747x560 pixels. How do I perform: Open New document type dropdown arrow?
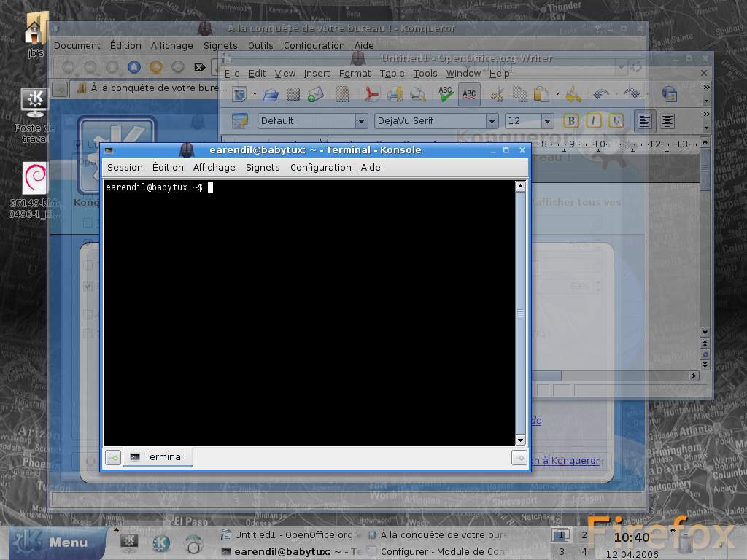(255, 94)
